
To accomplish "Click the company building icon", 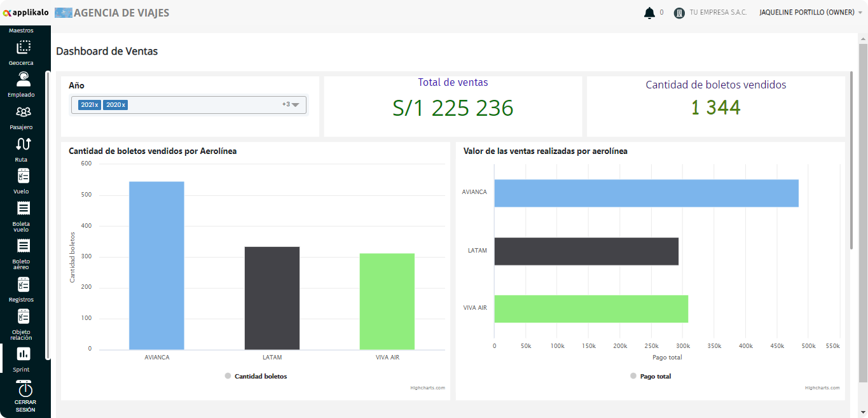I will pyautogui.click(x=679, y=13).
